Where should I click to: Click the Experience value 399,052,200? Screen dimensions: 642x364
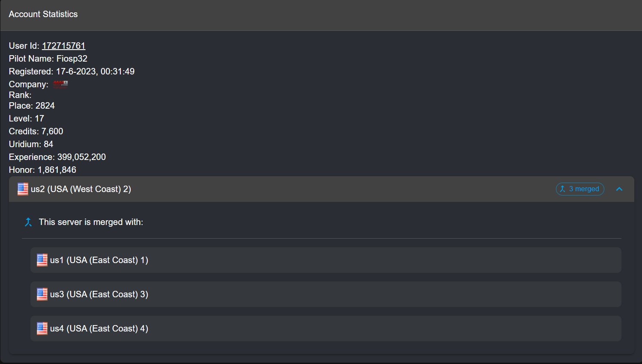pyautogui.click(x=81, y=157)
